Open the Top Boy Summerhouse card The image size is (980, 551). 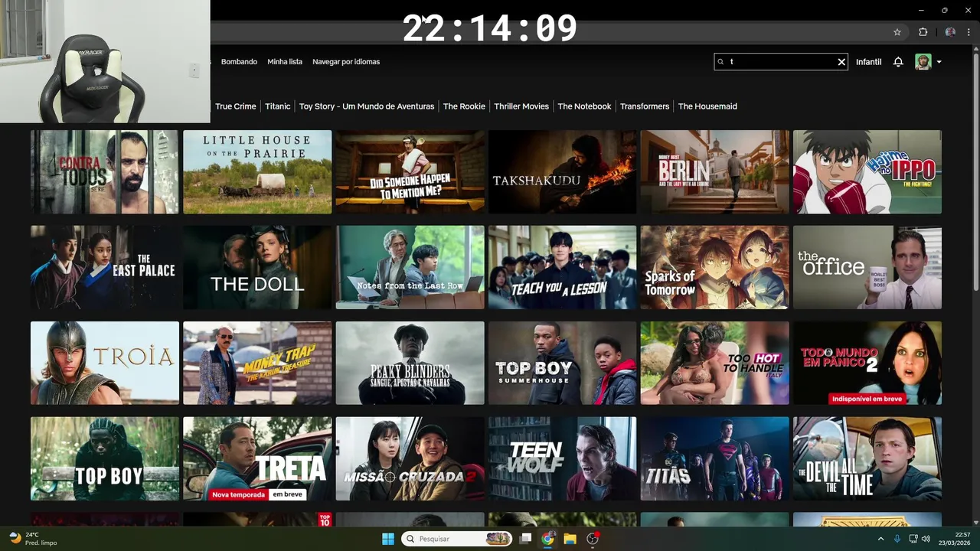click(x=563, y=363)
